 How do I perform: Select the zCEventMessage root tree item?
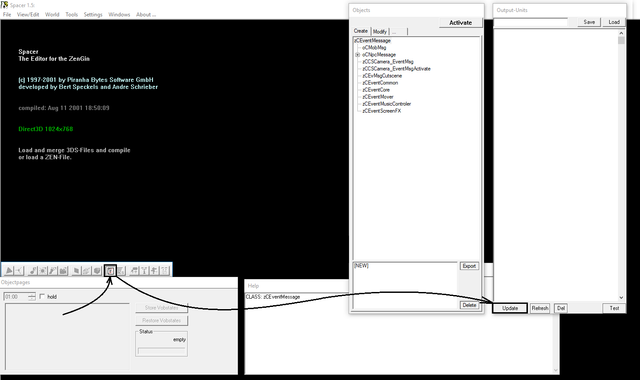click(x=372, y=40)
